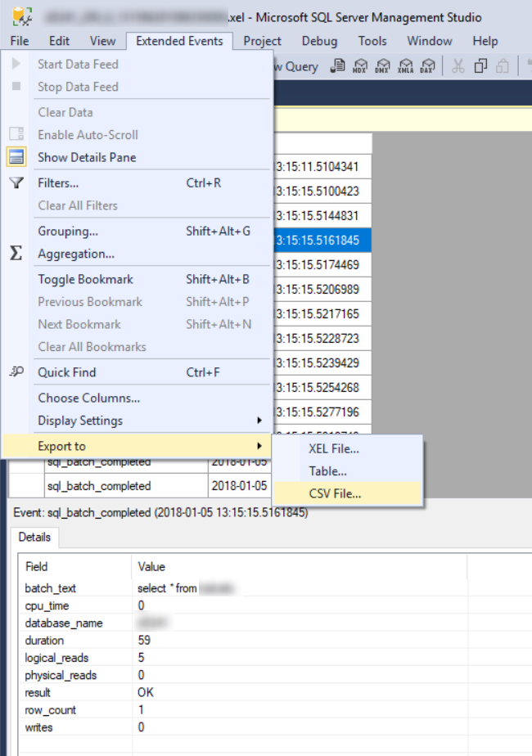Expand the Display Settings submenu

pyautogui.click(x=138, y=421)
